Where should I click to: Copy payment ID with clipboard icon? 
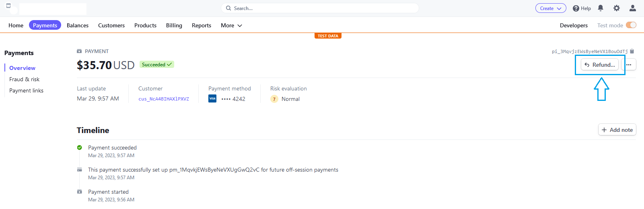[x=632, y=51]
